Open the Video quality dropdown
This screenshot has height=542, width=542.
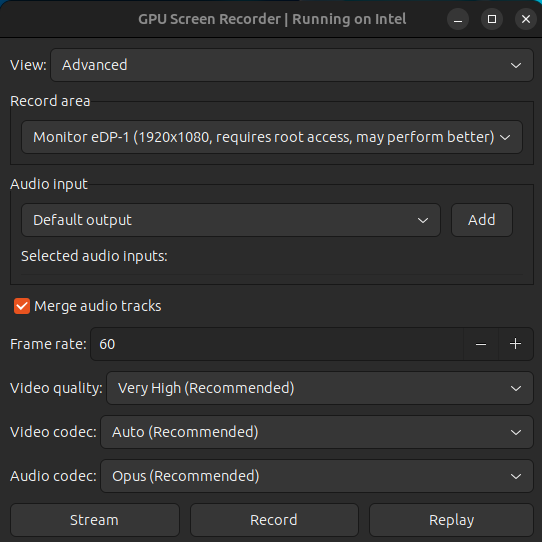click(x=320, y=388)
